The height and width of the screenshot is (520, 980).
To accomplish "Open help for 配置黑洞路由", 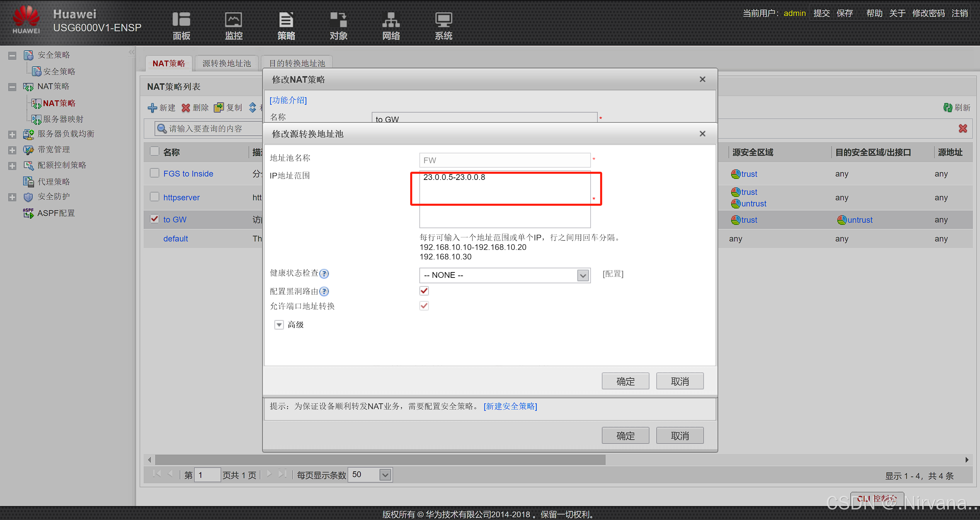I will click(x=324, y=291).
